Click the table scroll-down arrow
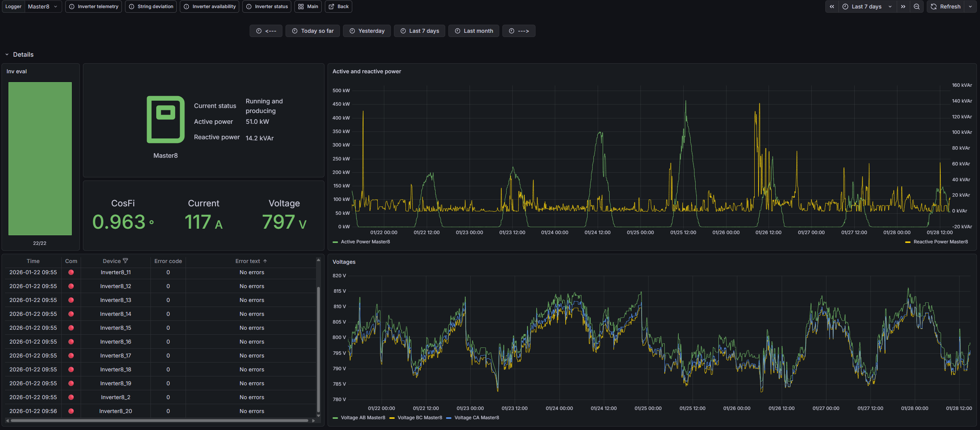 point(318,416)
